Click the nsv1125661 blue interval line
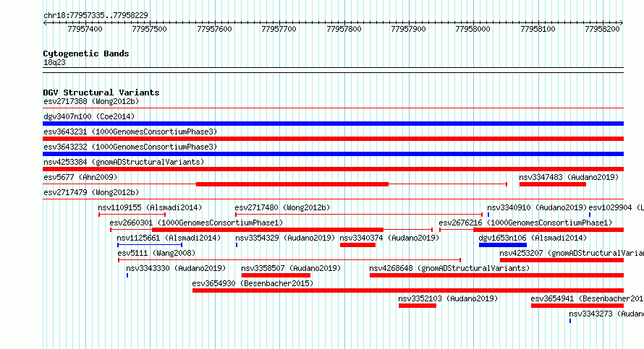644x349 pixels. pos(150,245)
